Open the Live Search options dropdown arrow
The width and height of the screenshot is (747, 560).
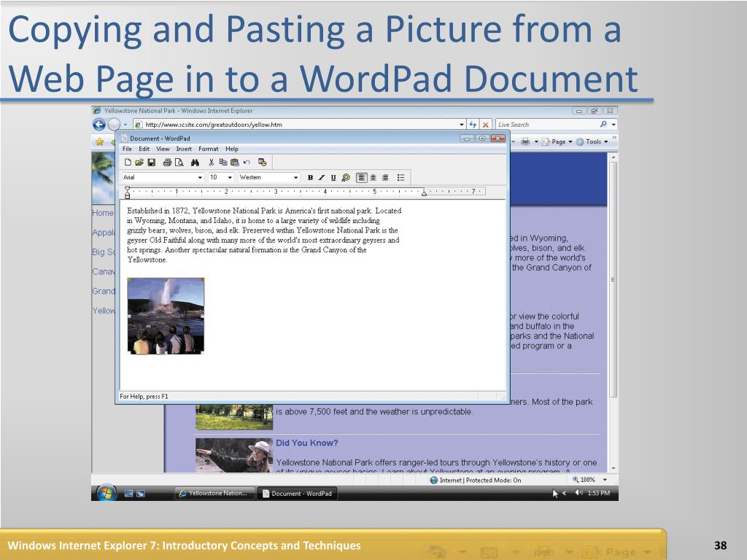pyautogui.click(x=614, y=124)
